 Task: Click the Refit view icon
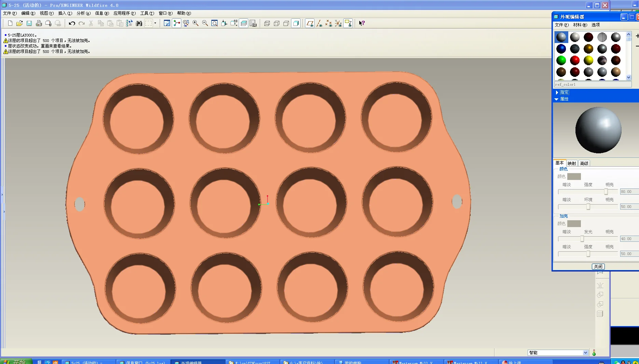(214, 23)
